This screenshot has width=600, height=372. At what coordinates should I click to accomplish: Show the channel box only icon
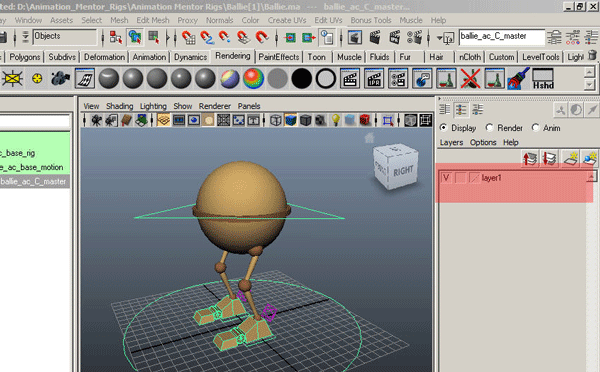pos(445,110)
